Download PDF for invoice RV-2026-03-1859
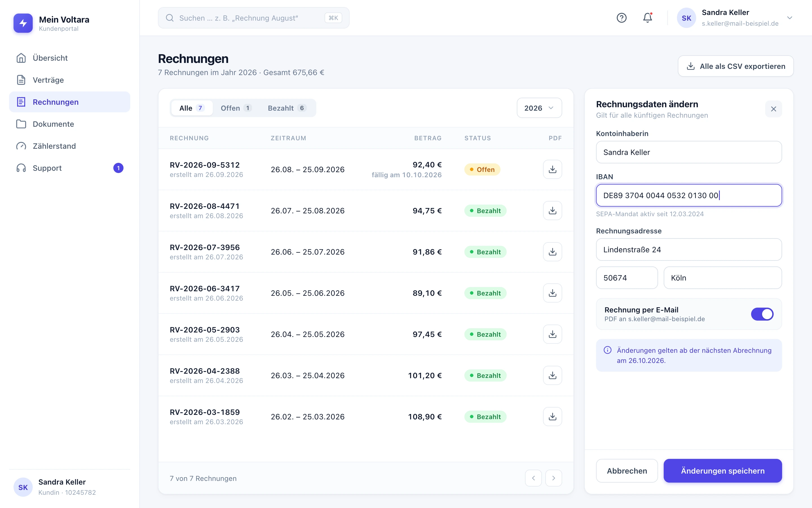Viewport: 812px width, 508px height. (x=552, y=417)
